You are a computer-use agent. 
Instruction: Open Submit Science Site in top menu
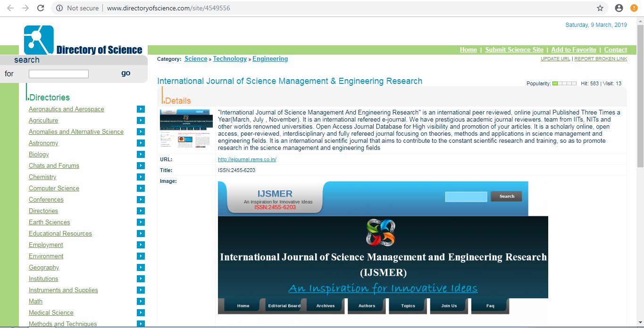514,49
